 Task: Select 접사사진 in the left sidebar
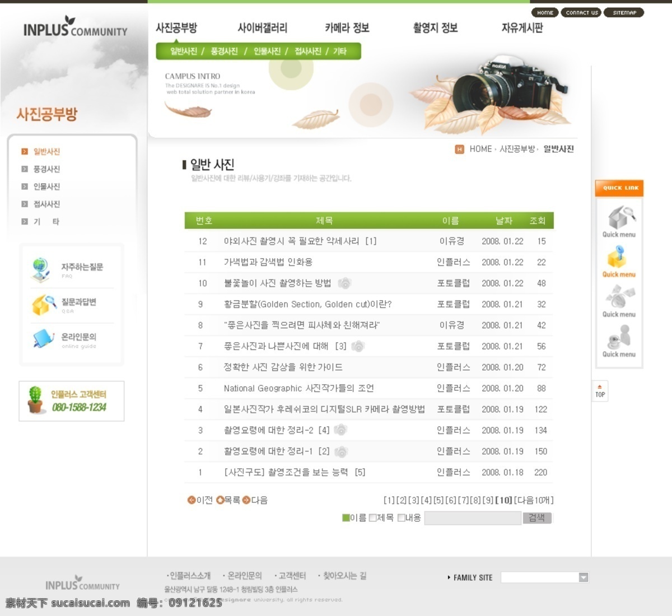pos(46,204)
